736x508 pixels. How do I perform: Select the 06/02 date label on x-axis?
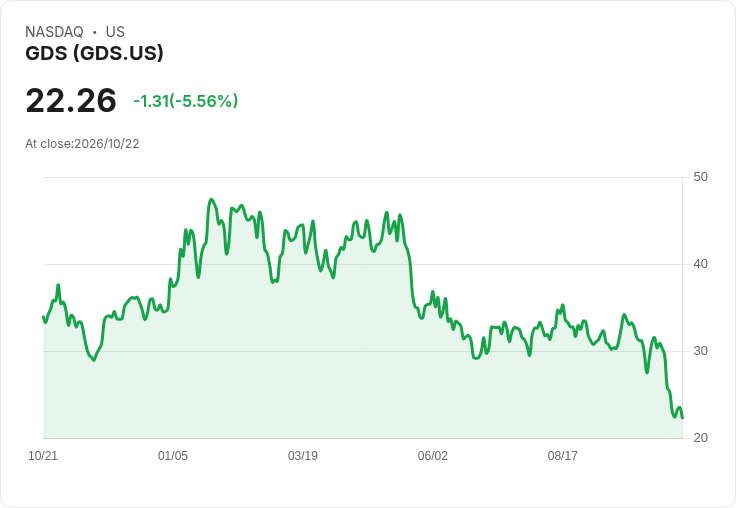click(433, 455)
